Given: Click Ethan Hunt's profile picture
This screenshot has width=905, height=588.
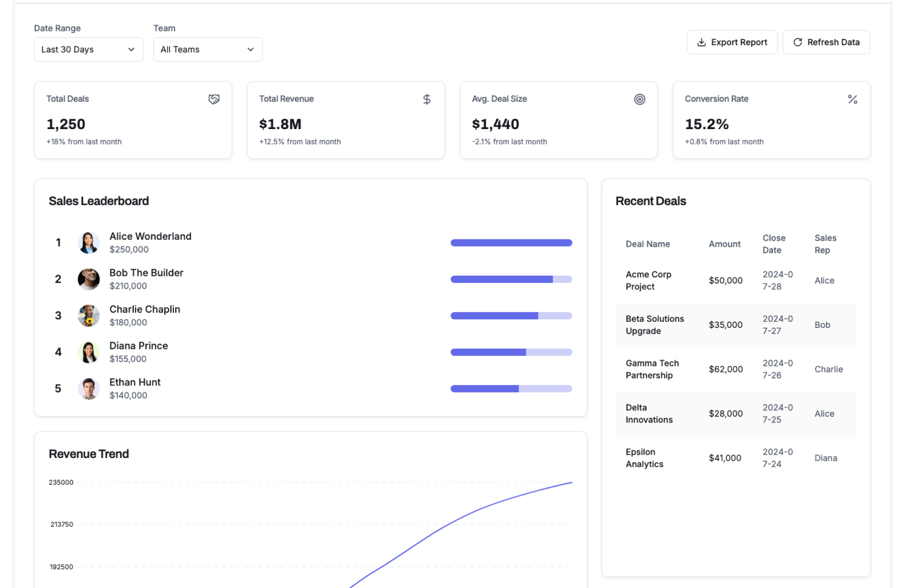Looking at the screenshot, I should pyautogui.click(x=89, y=389).
